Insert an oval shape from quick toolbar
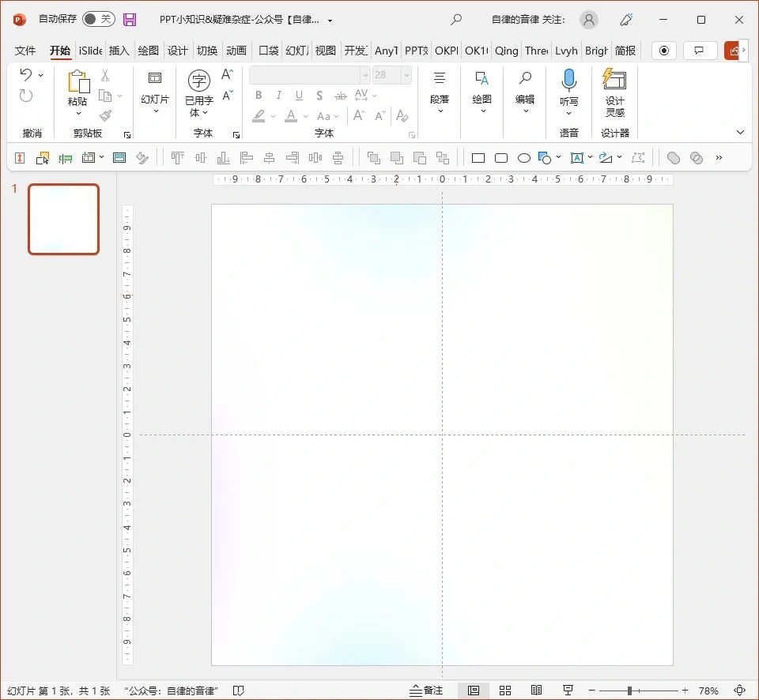Screen dimensions: 759x700 coord(523,158)
